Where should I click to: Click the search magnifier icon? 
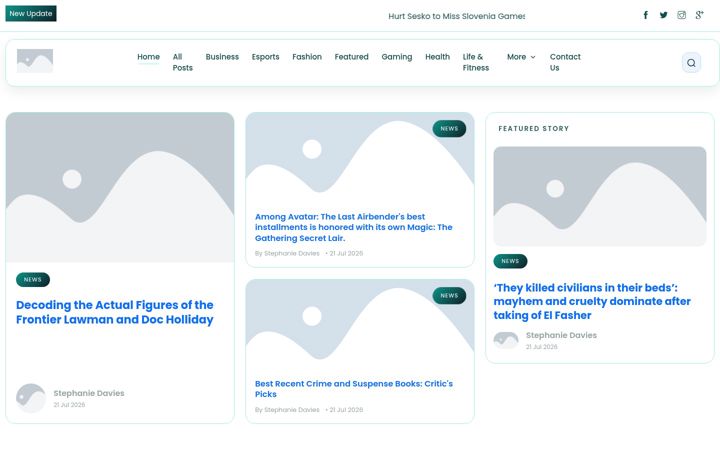pos(691,63)
